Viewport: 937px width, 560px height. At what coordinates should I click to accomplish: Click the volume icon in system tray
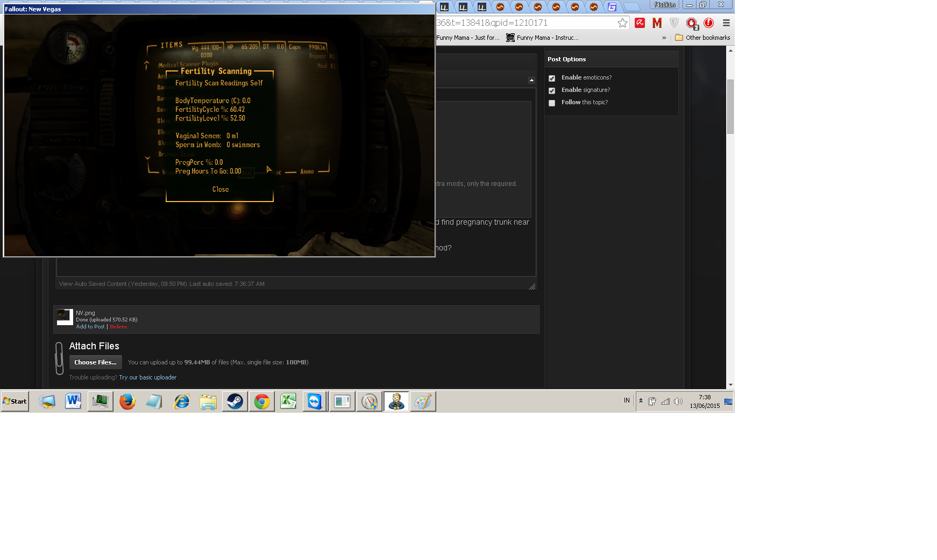[678, 401]
